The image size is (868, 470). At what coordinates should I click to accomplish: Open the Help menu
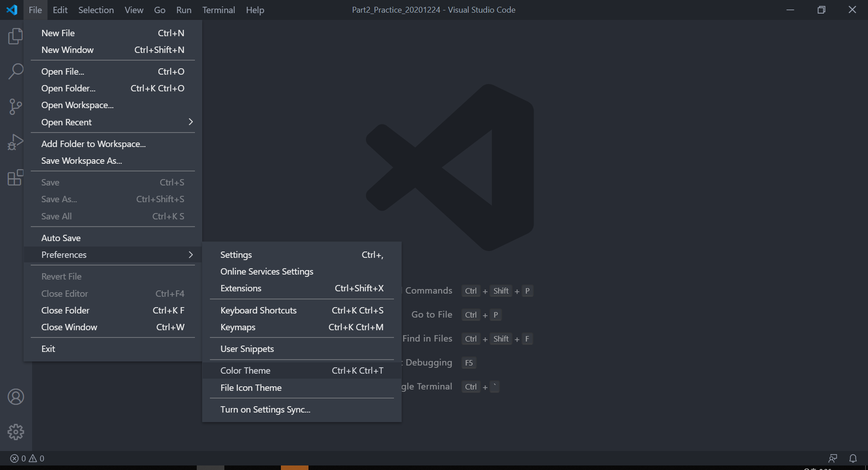[255, 10]
